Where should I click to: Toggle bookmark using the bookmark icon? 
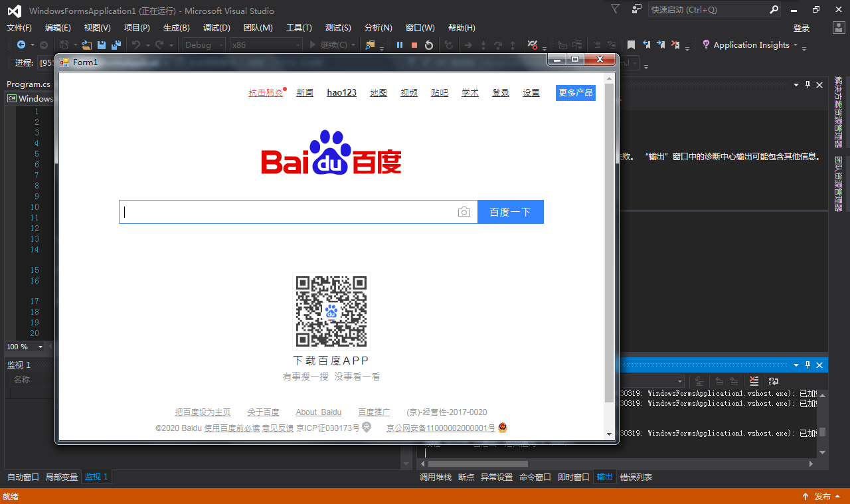631,45
